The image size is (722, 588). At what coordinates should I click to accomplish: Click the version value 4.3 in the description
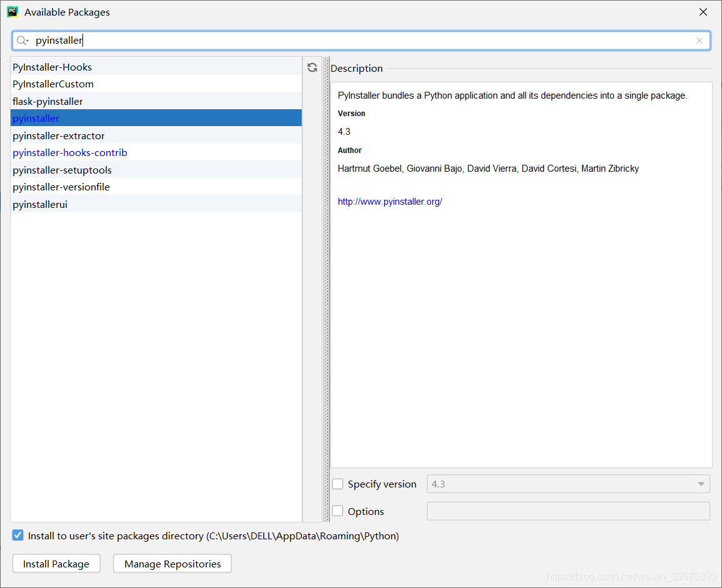344,132
